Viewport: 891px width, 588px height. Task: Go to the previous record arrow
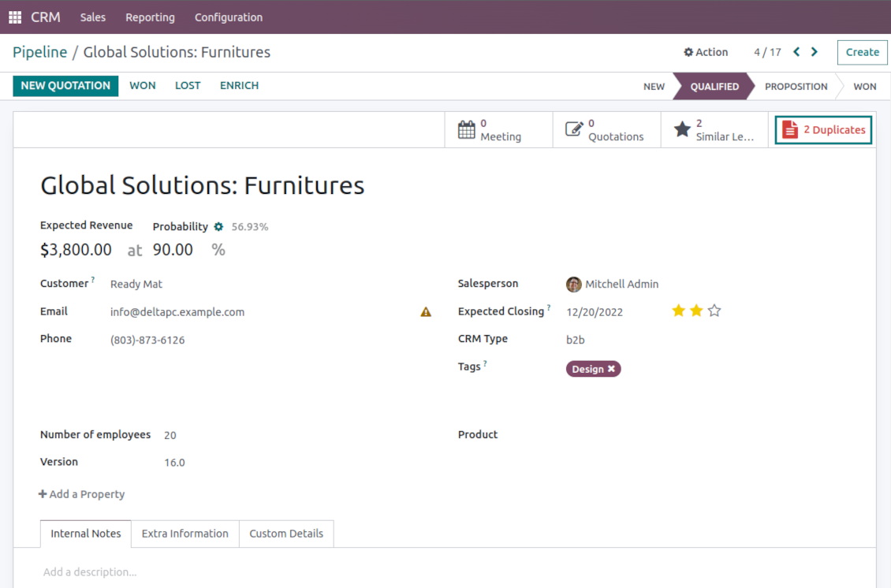(x=796, y=52)
